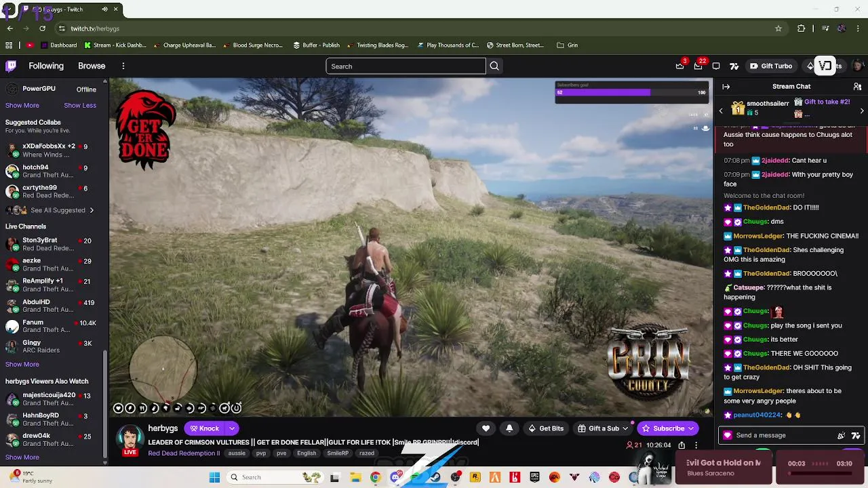
Task: Open Discord from the taskbar
Action: pyautogui.click(x=395, y=477)
